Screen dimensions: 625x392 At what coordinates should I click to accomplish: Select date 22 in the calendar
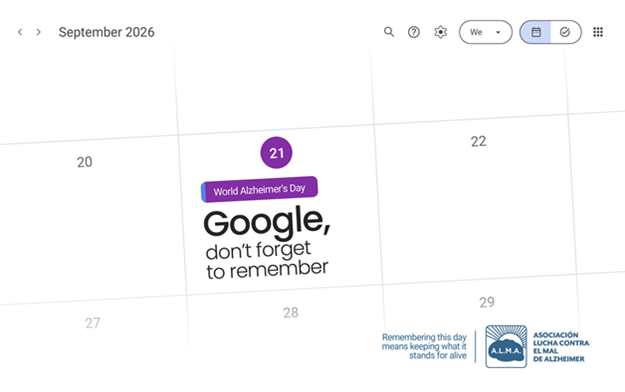click(478, 141)
